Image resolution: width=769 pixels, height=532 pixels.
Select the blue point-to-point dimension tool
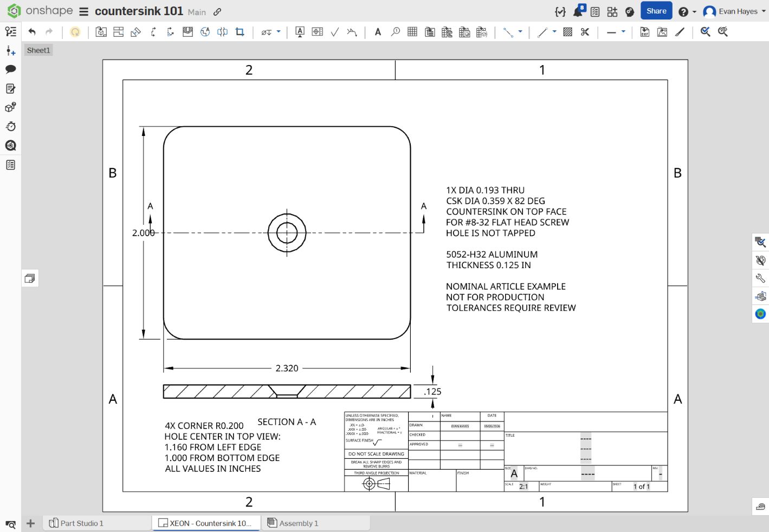(x=508, y=32)
